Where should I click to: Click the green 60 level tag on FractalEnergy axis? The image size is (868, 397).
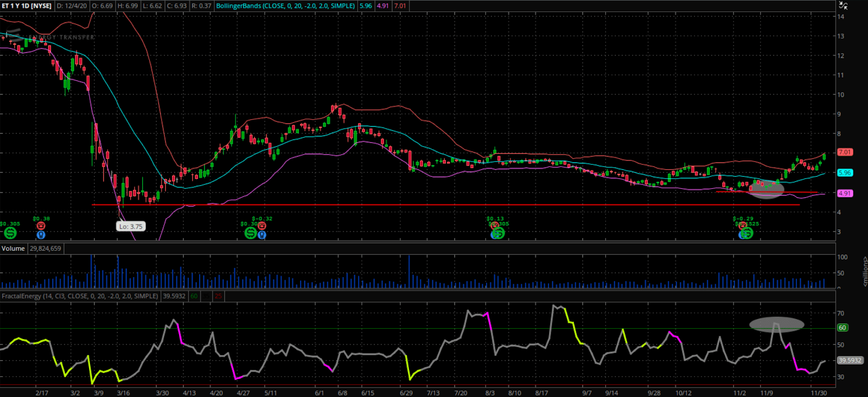[843, 328]
